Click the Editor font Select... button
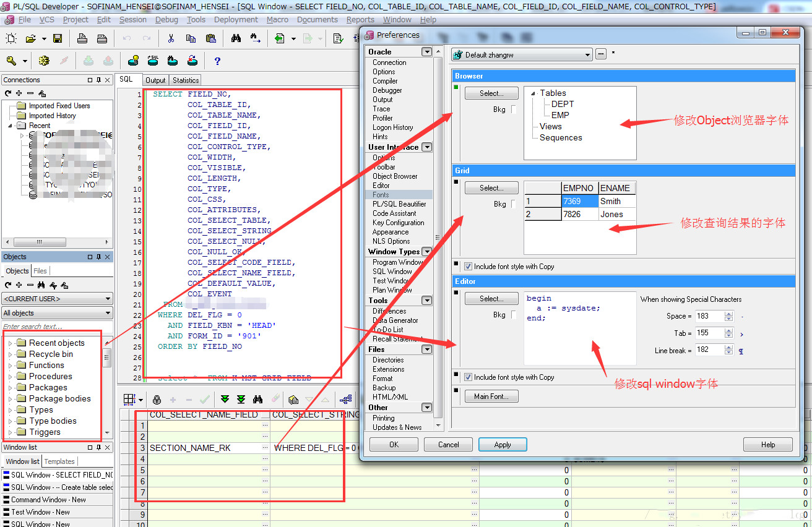Image resolution: width=812 pixels, height=527 pixels. [x=491, y=299]
